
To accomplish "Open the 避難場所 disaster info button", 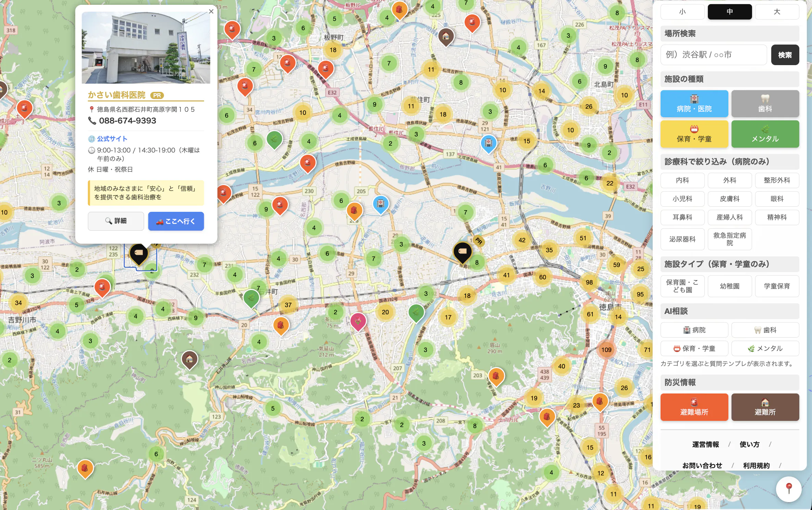I will pos(694,407).
